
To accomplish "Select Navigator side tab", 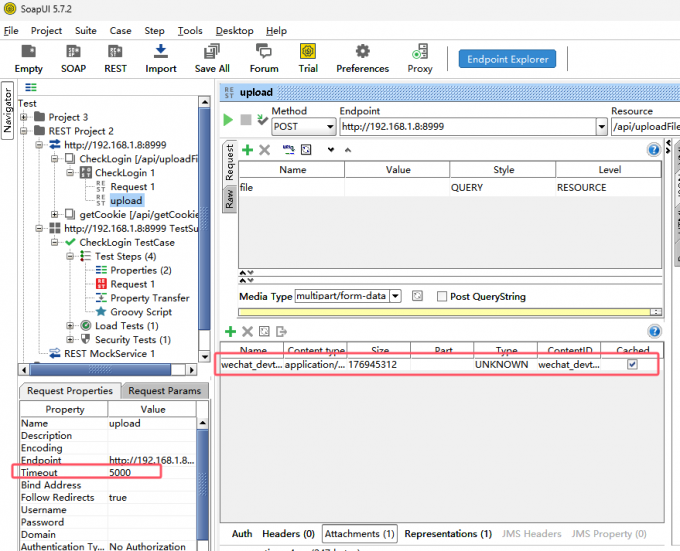I will (x=7, y=111).
